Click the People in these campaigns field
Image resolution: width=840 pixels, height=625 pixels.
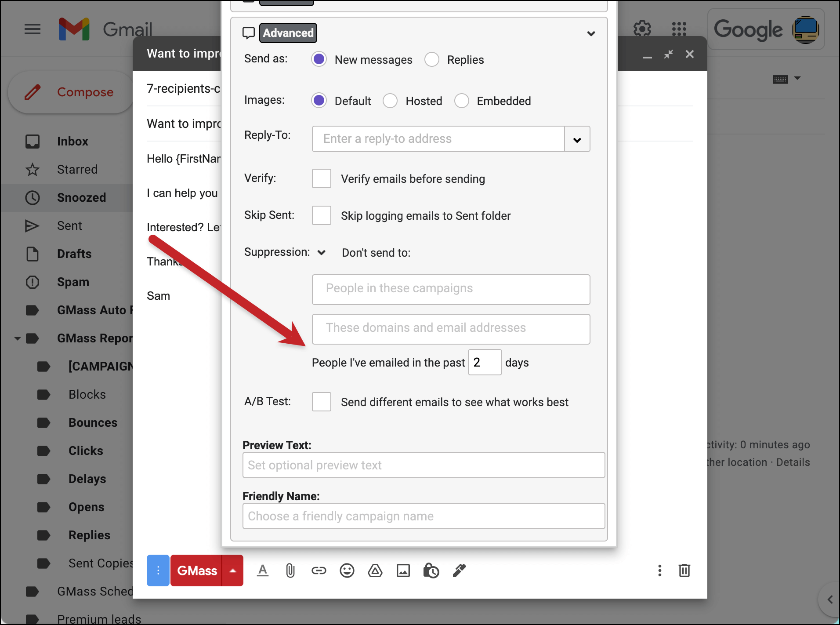coord(451,289)
